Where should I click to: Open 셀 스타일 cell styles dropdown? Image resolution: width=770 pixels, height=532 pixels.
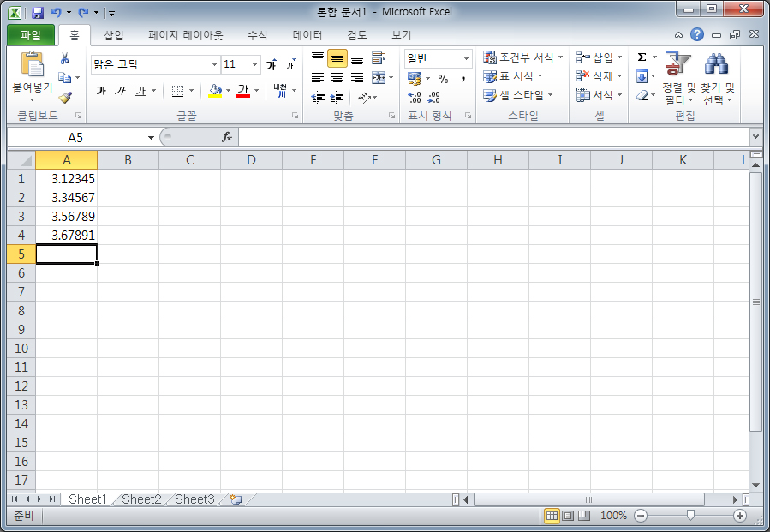(518, 95)
